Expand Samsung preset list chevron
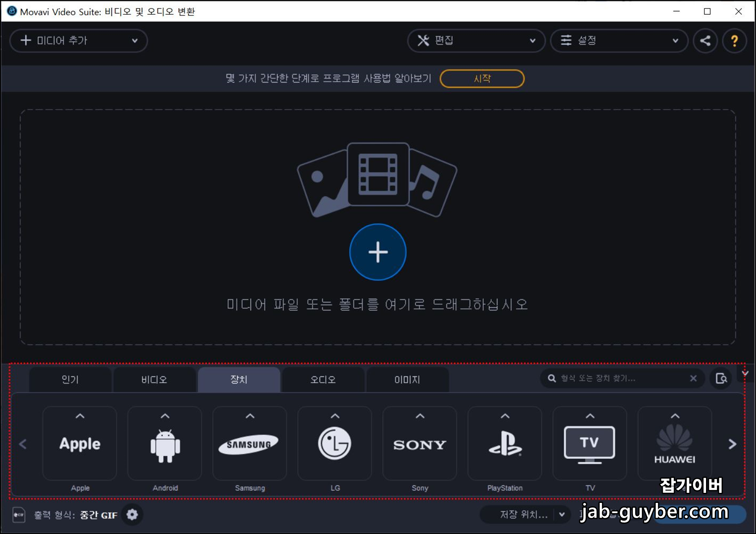 coord(250,416)
